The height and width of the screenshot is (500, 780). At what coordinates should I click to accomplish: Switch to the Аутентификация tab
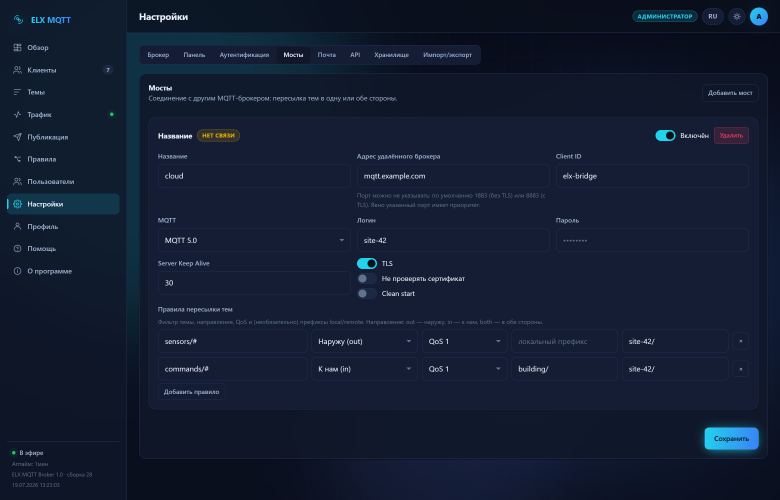244,55
